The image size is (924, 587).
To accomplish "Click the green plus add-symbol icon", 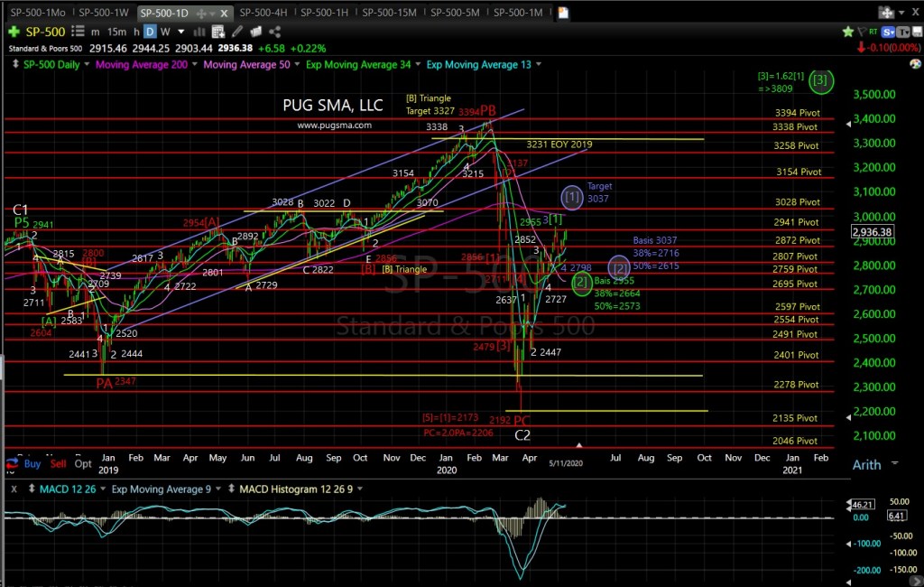I will [14, 32].
